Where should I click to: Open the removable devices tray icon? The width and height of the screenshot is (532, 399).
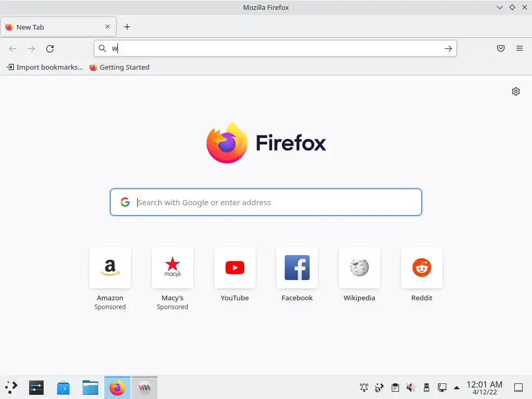tap(427, 388)
